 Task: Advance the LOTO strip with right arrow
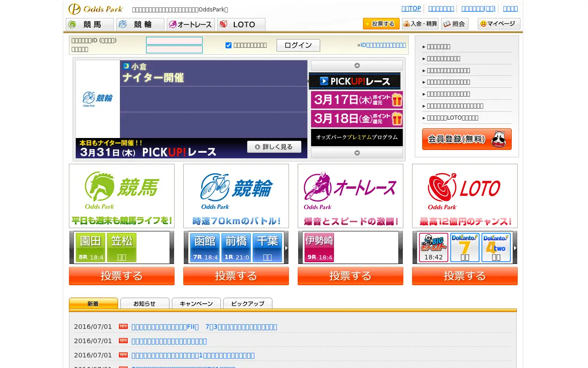click(515, 247)
